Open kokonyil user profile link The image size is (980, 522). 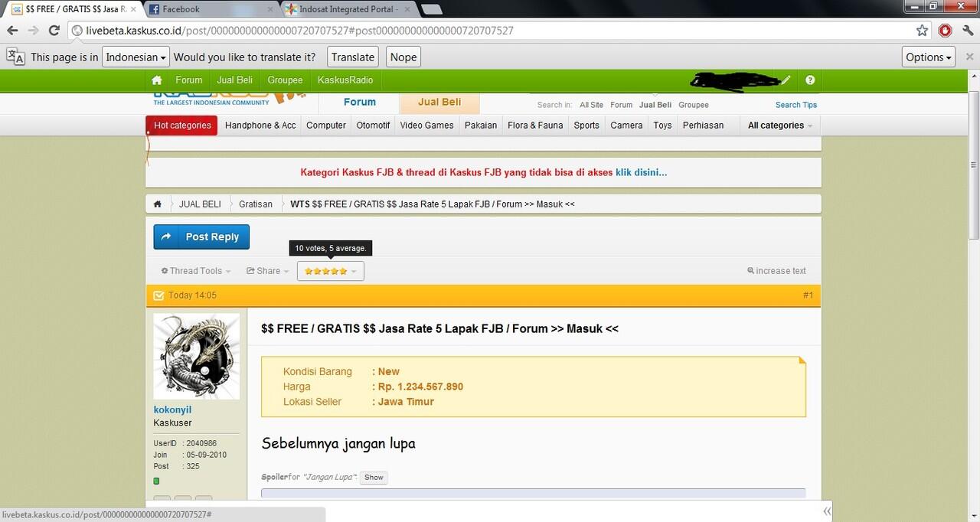pos(172,409)
